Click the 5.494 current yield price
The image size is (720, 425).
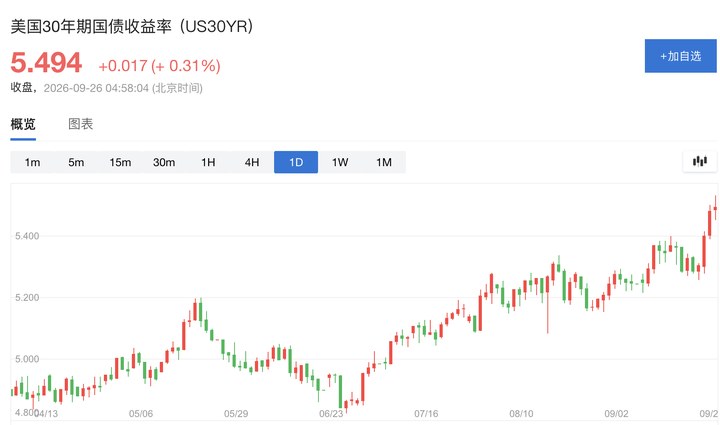[46, 62]
